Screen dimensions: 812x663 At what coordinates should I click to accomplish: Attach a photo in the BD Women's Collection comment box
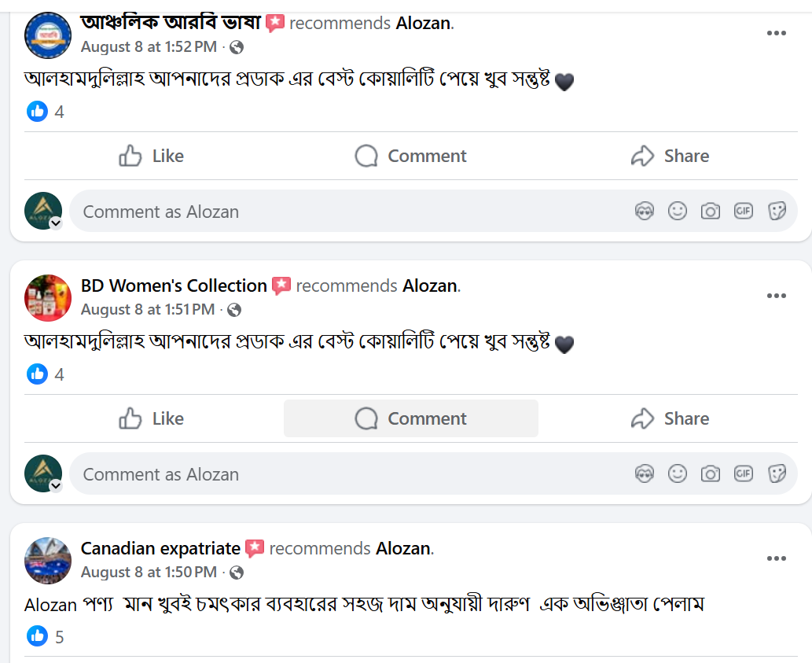coord(711,473)
